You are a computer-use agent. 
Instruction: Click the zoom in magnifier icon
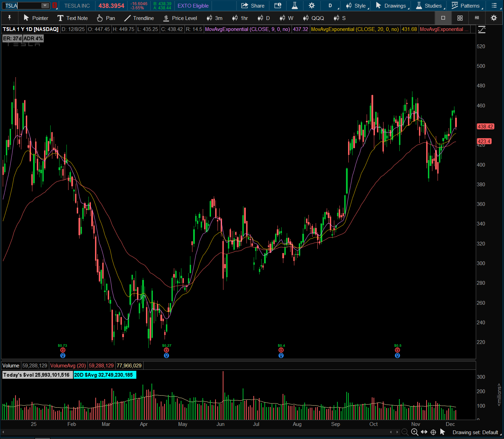click(x=415, y=432)
